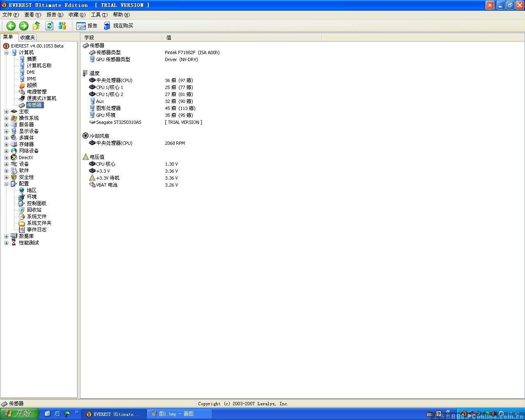The width and height of the screenshot is (525, 420).
Task: Open the 工具(T) menu
Action: (99, 15)
